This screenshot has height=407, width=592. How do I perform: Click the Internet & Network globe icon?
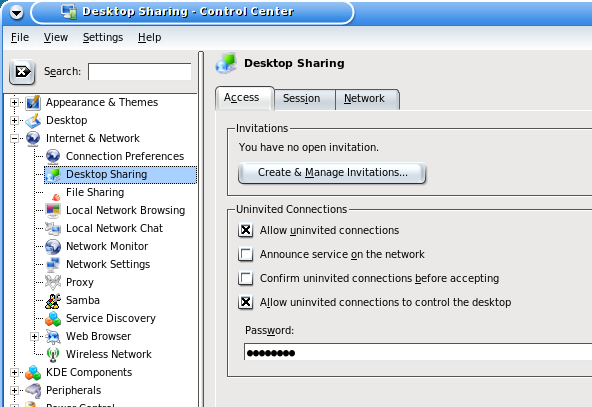click(33, 138)
